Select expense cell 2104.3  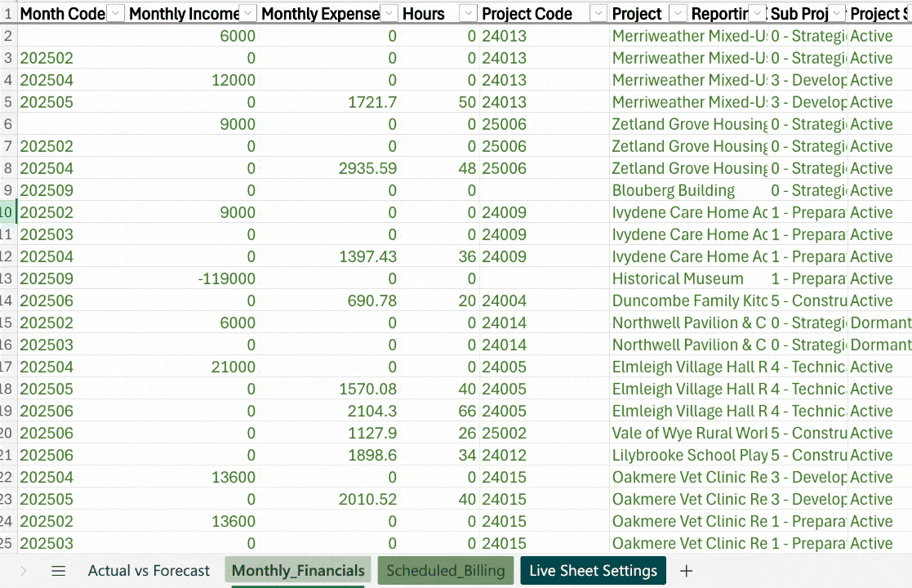(x=328, y=412)
